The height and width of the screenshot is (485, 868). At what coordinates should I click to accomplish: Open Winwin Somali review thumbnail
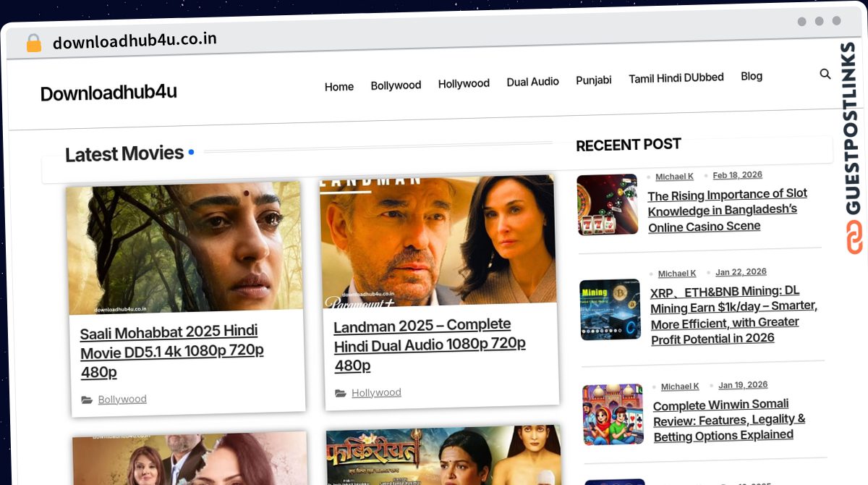(613, 415)
